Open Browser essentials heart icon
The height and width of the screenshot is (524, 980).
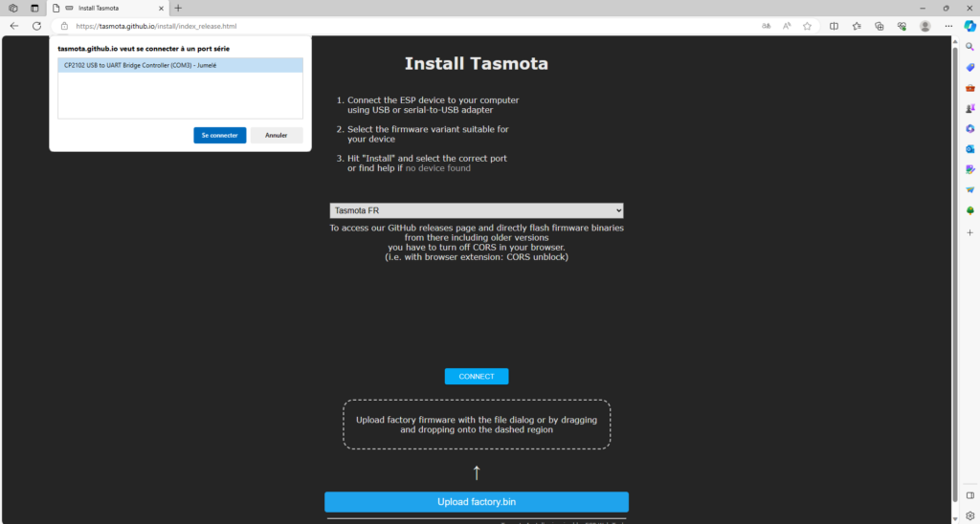(x=902, y=26)
